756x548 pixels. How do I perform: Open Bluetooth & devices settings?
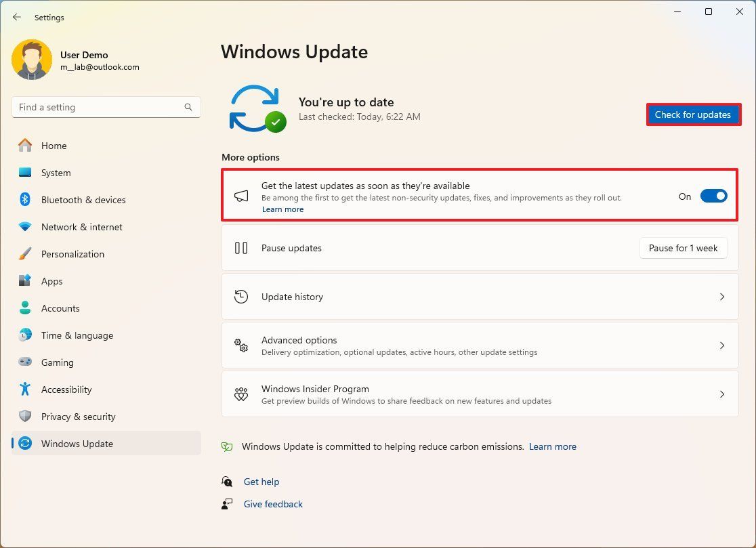pos(83,200)
